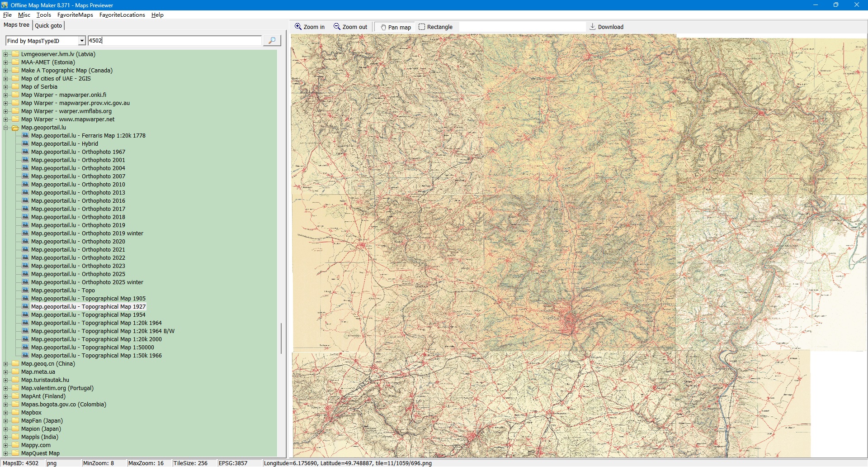Viewport: 868px width, 467px height.
Task: Switch to the Quick goto tab
Action: (x=48, y=26)
